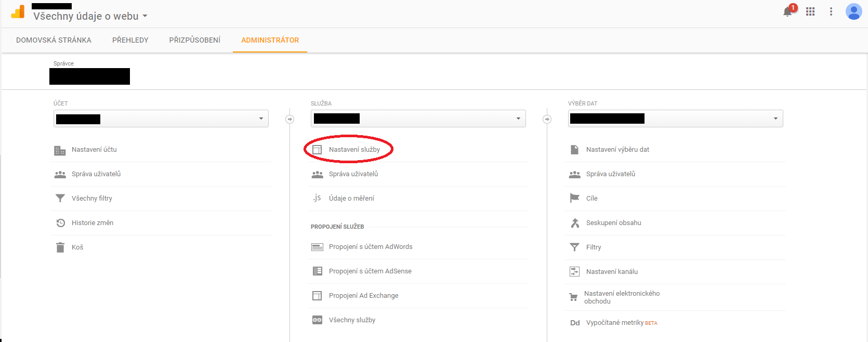Open Správa uživatelů in the Účet column
Viewport: 868px width, 342px height.
coord(96,174)
